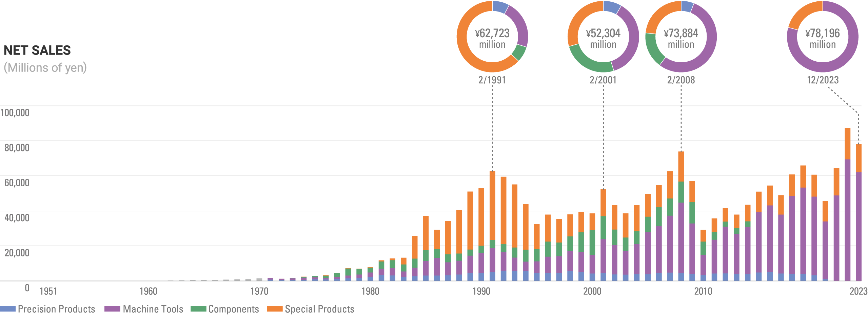
Task: Click the '2/2008' donut date label
Action: click(x=681, y=80)
